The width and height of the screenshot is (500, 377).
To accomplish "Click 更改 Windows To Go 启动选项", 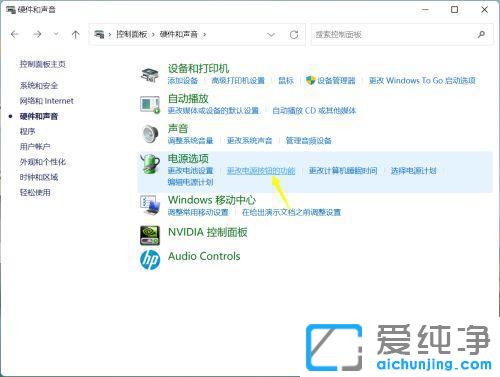I will coord(422,80).
